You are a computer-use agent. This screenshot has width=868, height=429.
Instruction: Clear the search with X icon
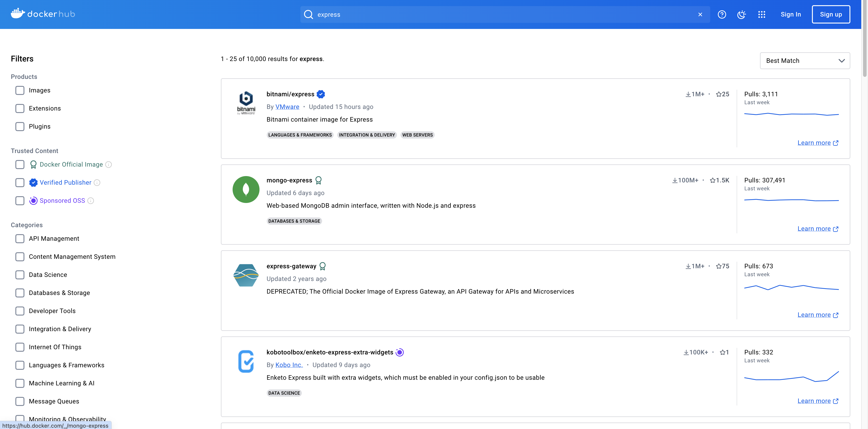click(x=700, y=14)
